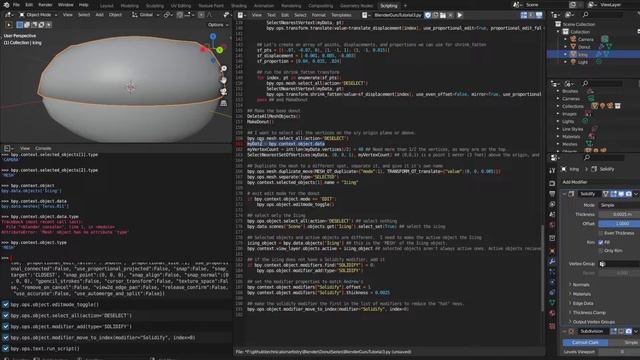Open the Object Mode dropdown
The image size is (640, 360).
(38, 15)
